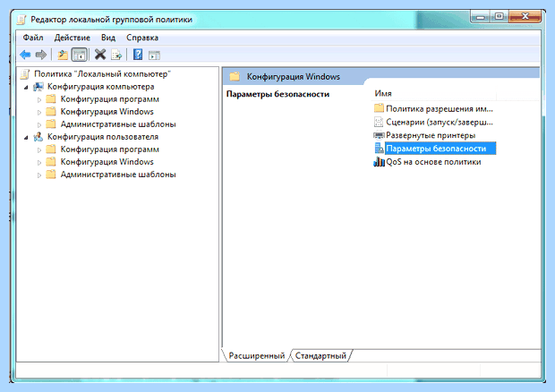Collapse the Конфигурация пользователя node
The width and height of the screenshot is (555, 392).
26,137
